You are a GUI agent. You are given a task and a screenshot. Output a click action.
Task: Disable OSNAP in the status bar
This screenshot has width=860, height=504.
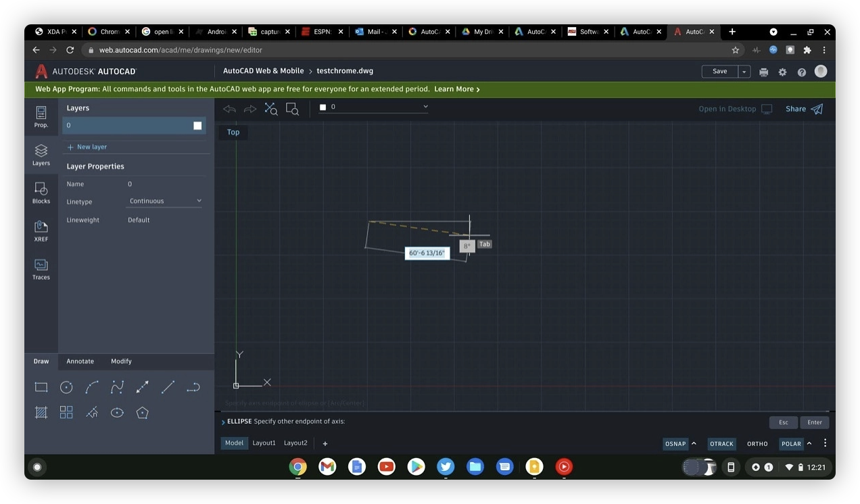[x=674, y=444]
